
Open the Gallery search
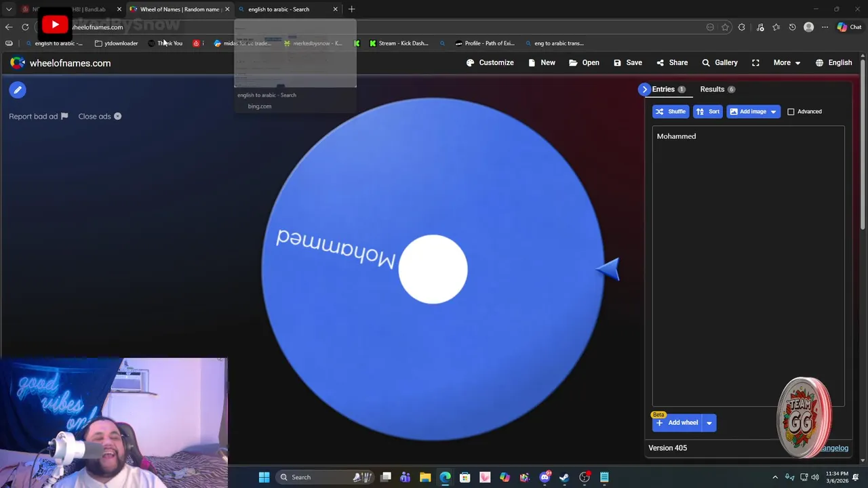[719, 62]
